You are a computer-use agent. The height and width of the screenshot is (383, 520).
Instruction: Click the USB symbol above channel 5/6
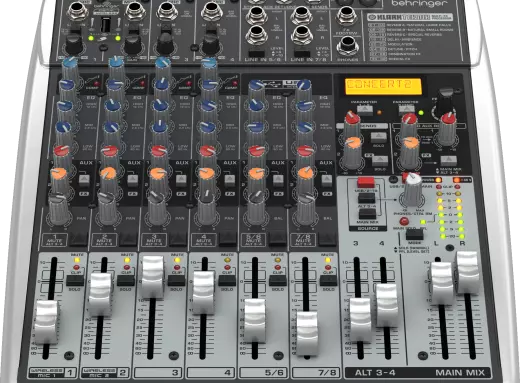(x=272, y=83)
